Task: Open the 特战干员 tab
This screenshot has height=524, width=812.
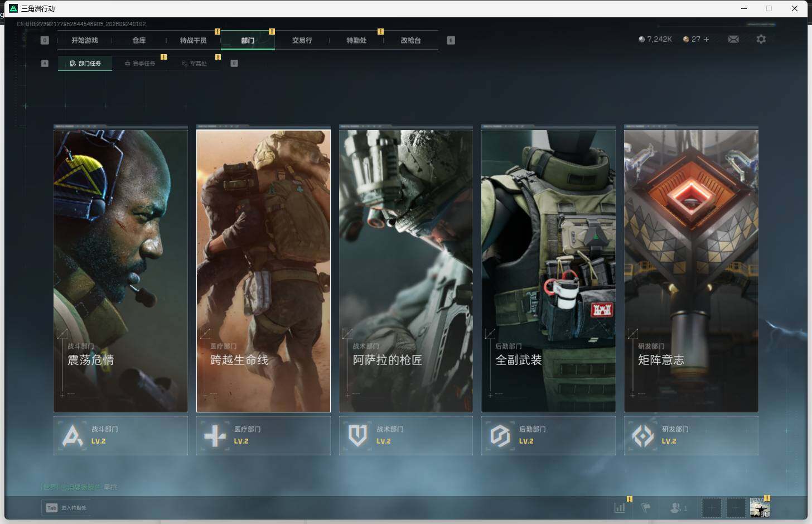Action: (193, 40)
